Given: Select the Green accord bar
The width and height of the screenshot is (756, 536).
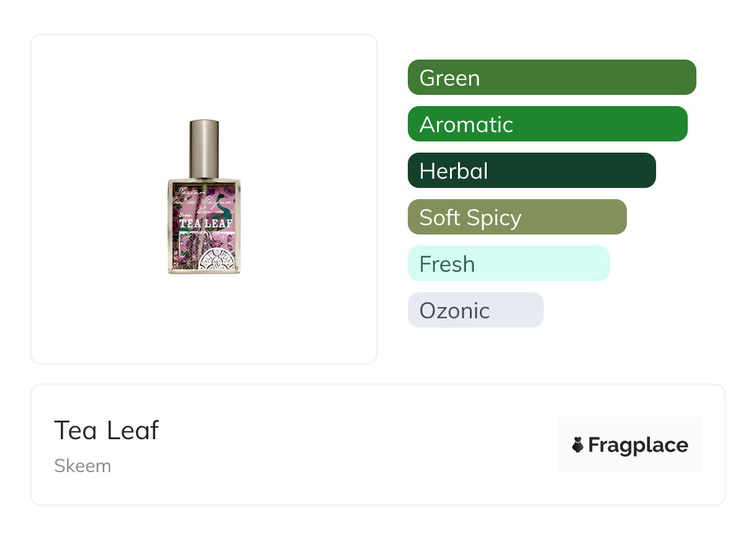Looking at the screenshot, I should coord(551,78).
